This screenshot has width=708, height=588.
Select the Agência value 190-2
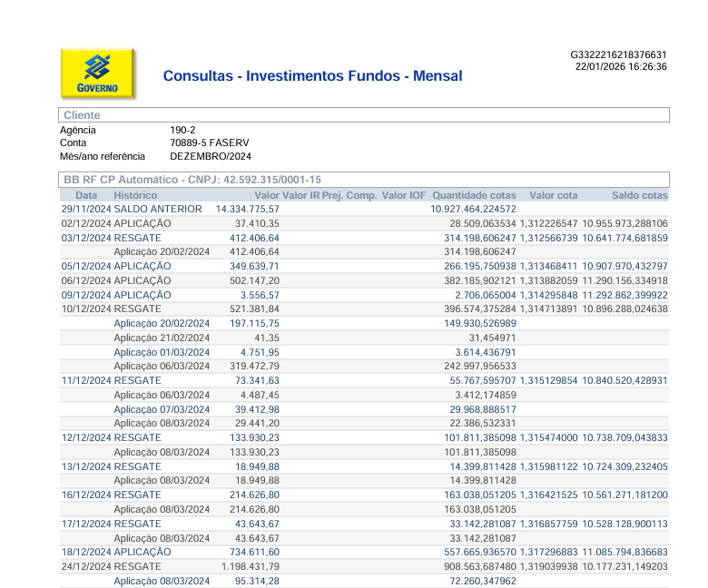tap(182, 130)
